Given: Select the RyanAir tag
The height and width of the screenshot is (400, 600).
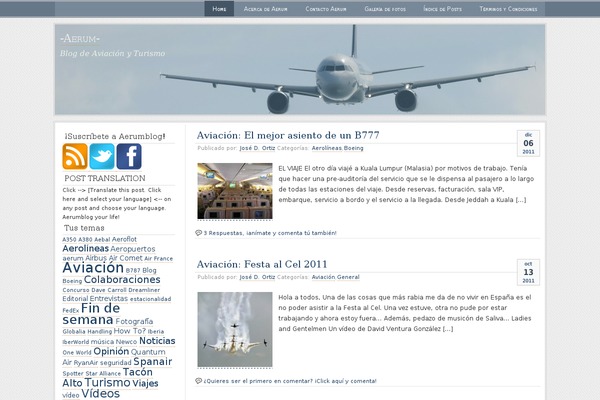Looking at the screenshot, I should (86, 363).
